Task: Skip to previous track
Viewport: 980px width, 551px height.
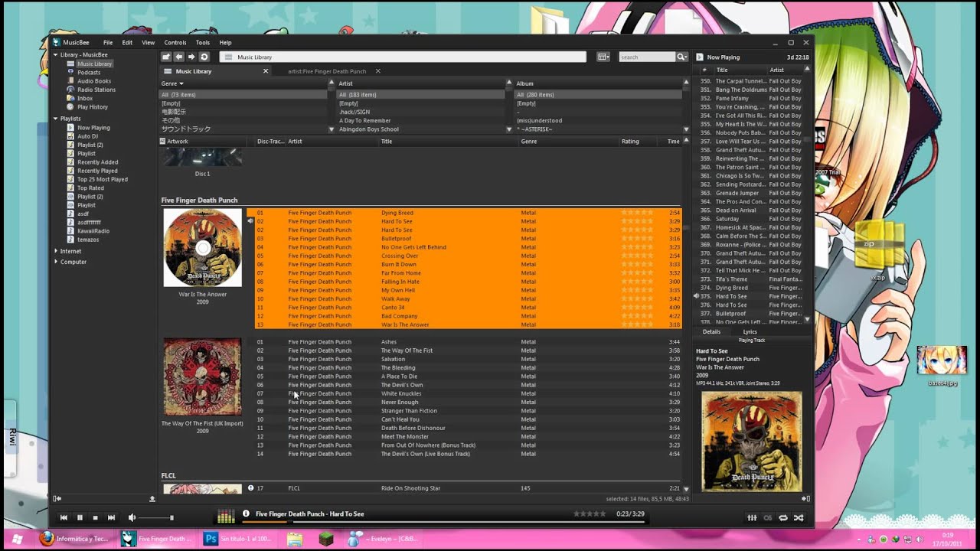Action: click(x=64, y=518)
